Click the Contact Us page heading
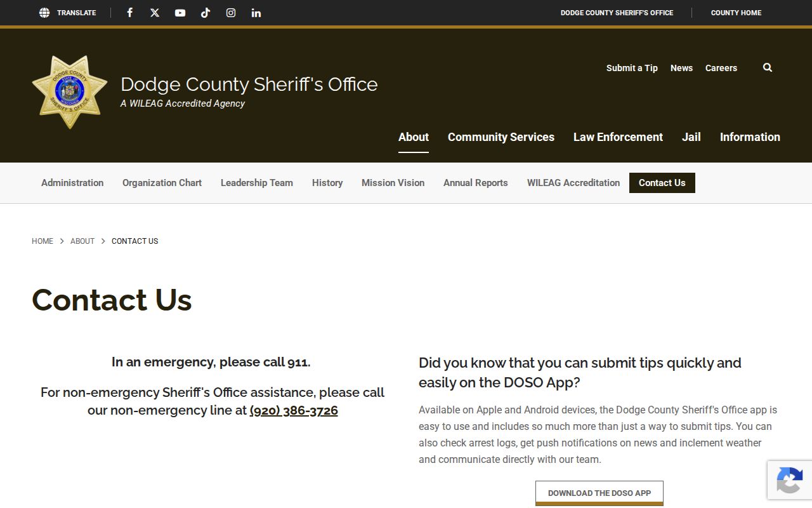 click(112, 300)
